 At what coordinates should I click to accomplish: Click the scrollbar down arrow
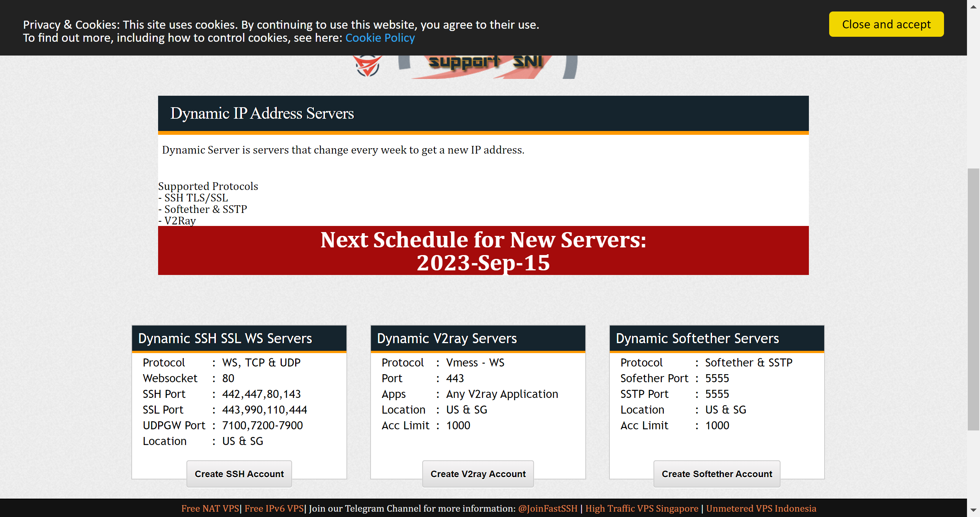point(973,510)
